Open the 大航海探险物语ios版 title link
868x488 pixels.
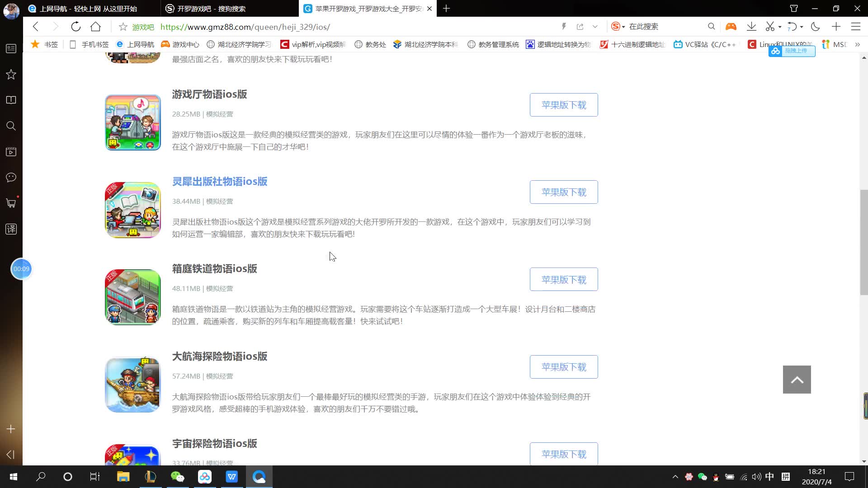pos(220,357)
